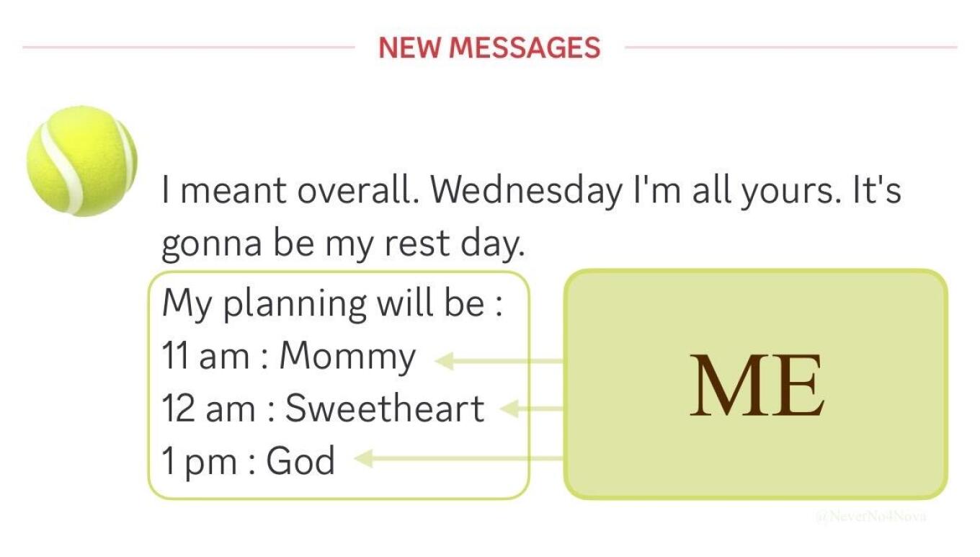The image size is (980, 557).
Task: Click the word Sweetheart
Action: pos(385,409)
